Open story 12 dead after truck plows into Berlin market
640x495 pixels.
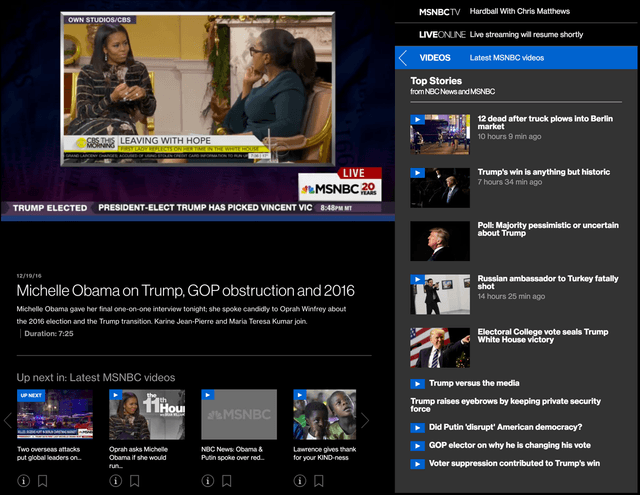(x=545, y=122)
